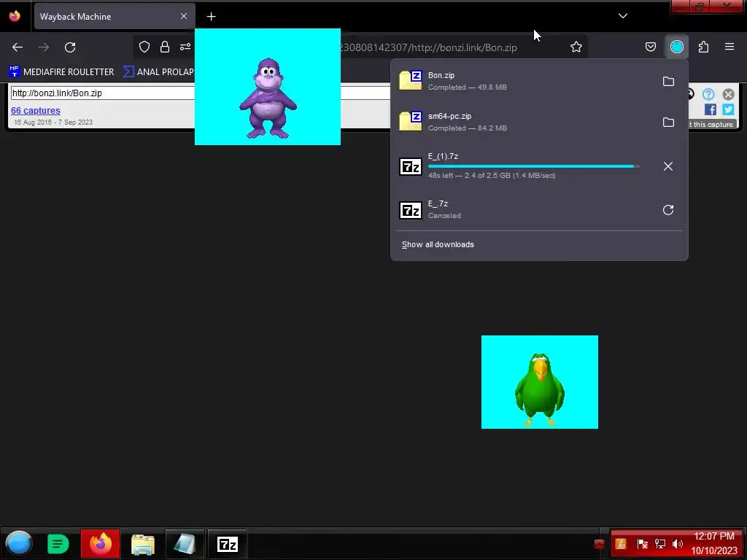This screenshot has width=747, height=560.
Task: Bookmark this page with the star
Action: click(x=576, y=47)
